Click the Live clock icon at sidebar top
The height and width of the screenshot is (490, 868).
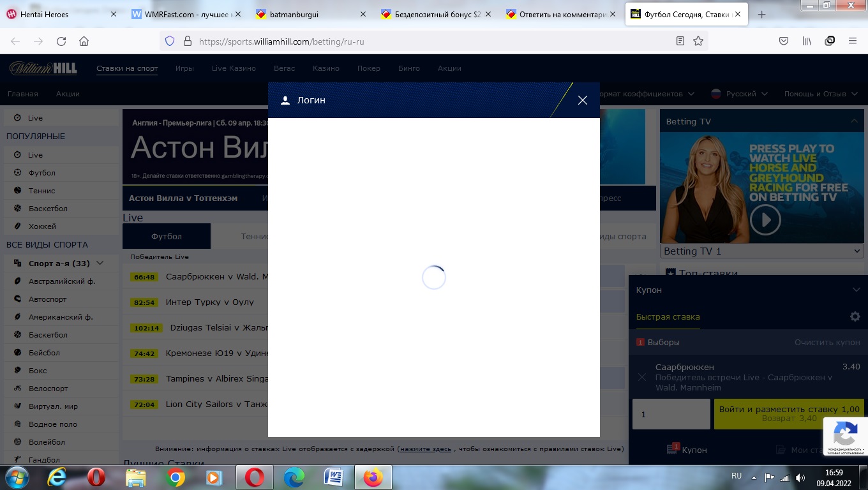click(17, 118)
